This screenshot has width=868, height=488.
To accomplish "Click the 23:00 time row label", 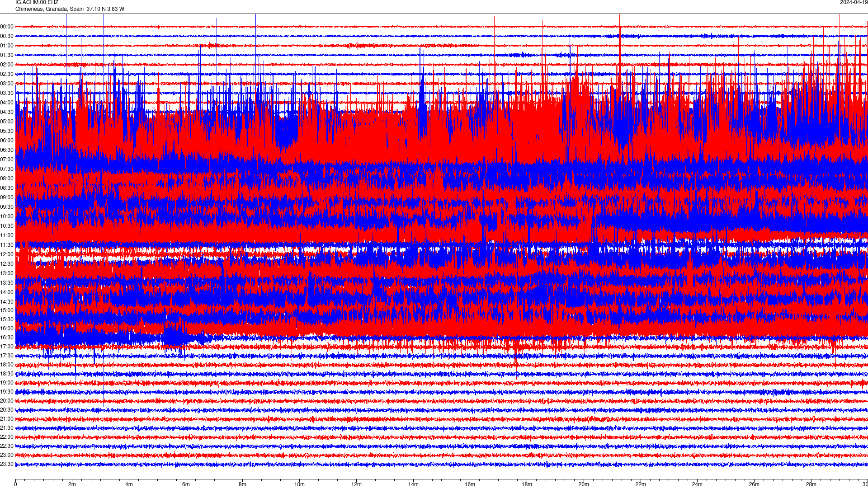I will pos(7,455).
